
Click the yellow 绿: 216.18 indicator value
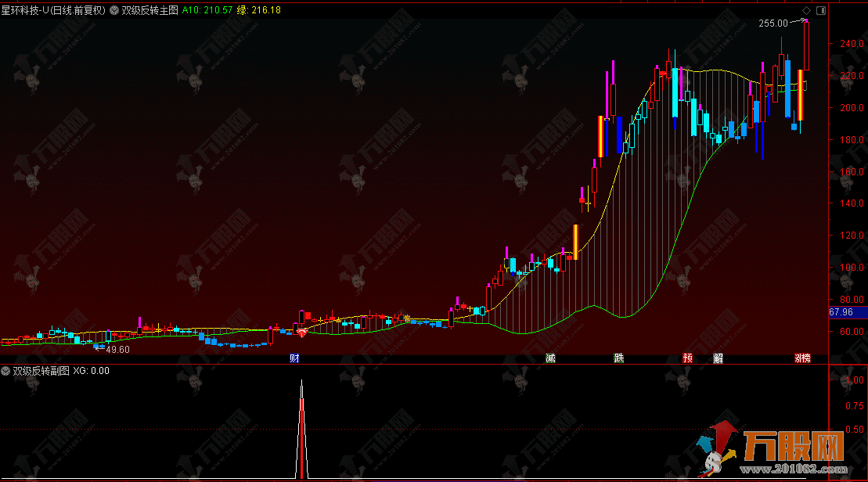click(x=259, y=10)
